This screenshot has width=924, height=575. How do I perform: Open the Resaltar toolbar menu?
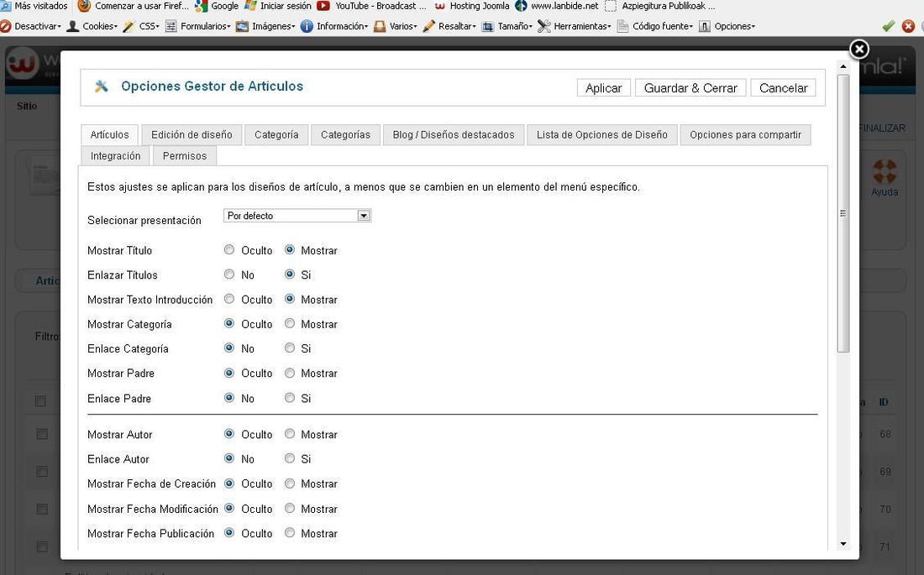[449, 26]
